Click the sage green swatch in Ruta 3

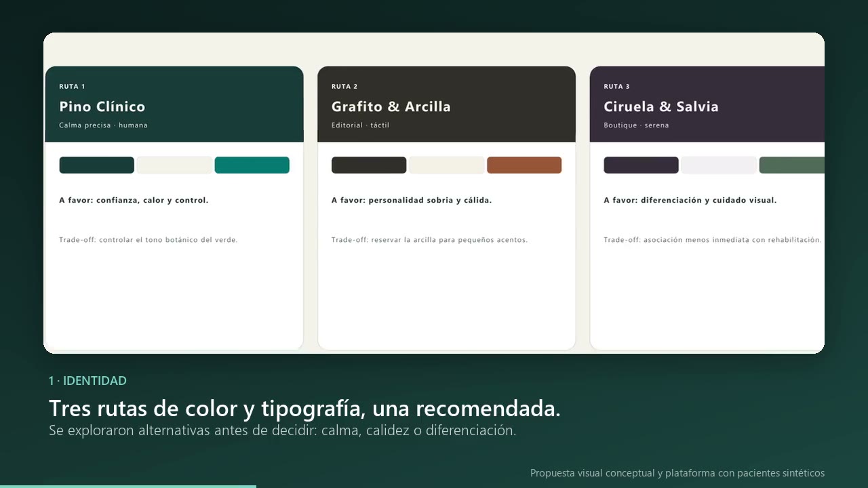[792, 165]
